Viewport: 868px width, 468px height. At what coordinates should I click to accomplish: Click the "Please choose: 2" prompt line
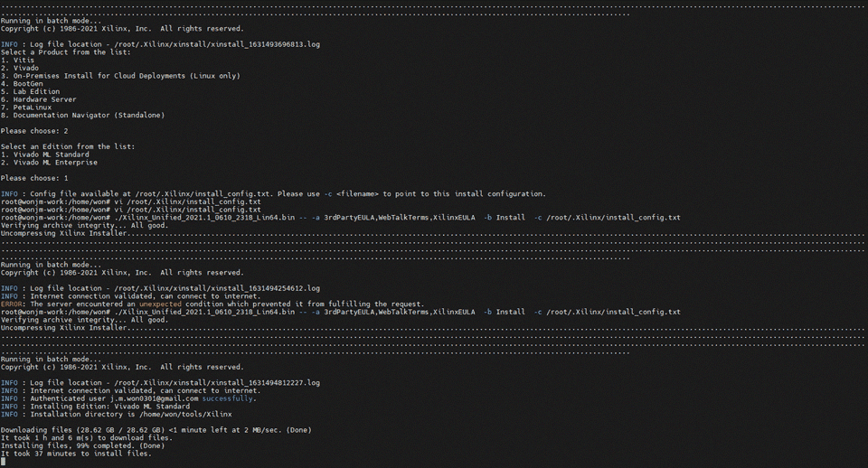34,131
